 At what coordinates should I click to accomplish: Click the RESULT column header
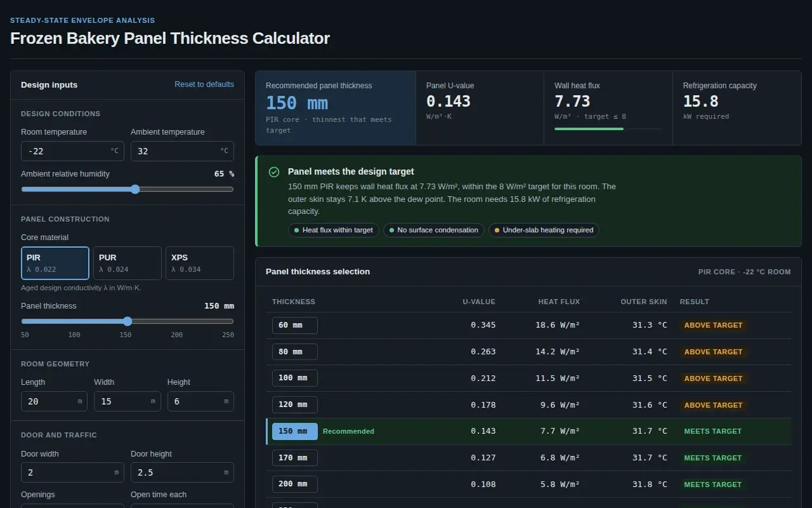[x=695, y=302]
